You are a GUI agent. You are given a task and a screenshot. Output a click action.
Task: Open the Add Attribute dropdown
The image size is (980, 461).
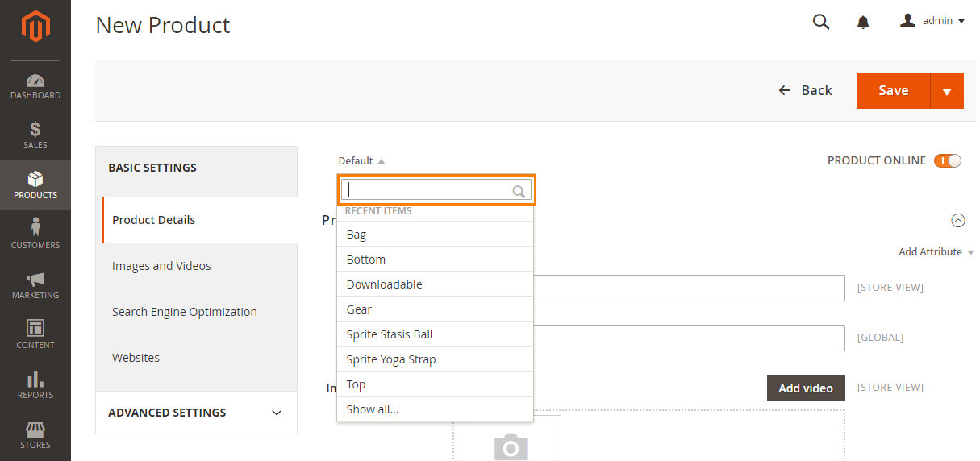tap(936, 252)
